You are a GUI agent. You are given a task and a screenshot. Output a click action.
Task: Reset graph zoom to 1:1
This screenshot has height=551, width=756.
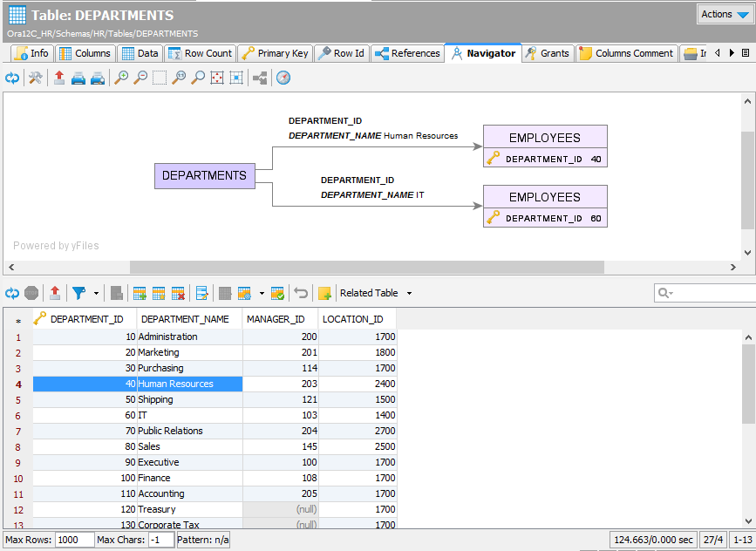[179, 78]
